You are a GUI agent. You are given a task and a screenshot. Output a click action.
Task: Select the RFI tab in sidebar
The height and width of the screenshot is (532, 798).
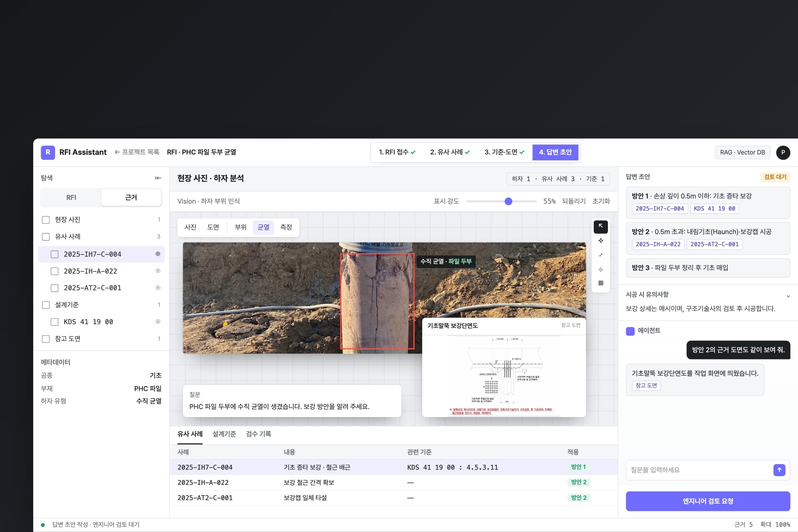pos(71,197)
